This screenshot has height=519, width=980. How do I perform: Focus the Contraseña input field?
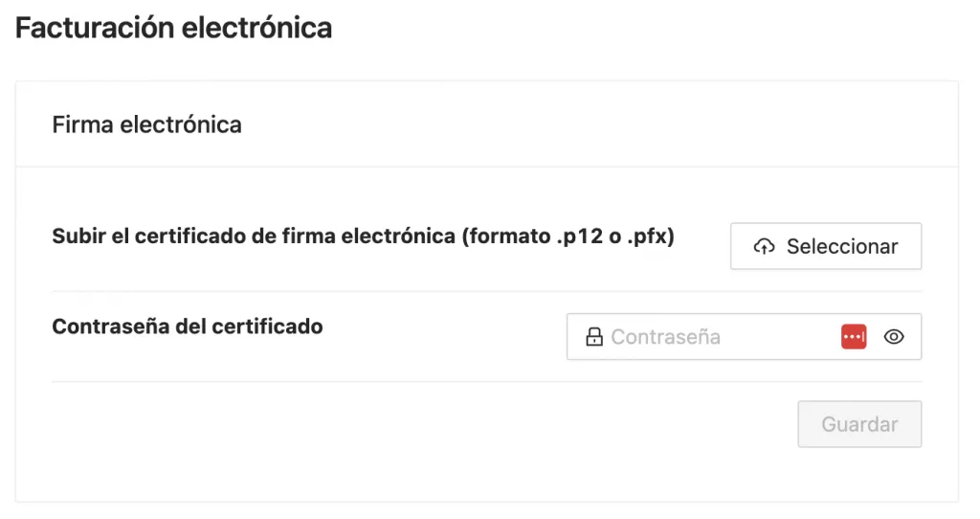[744, 336]
